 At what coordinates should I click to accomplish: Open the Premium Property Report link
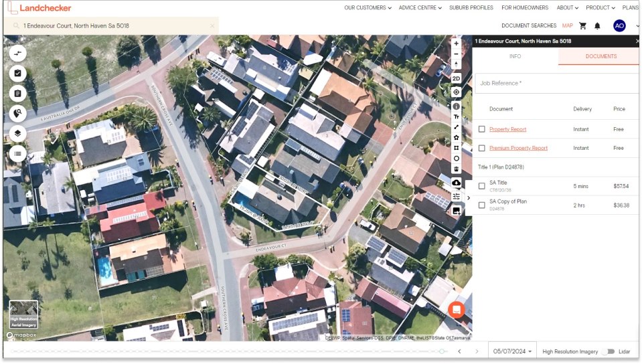(x=518, y=149)
